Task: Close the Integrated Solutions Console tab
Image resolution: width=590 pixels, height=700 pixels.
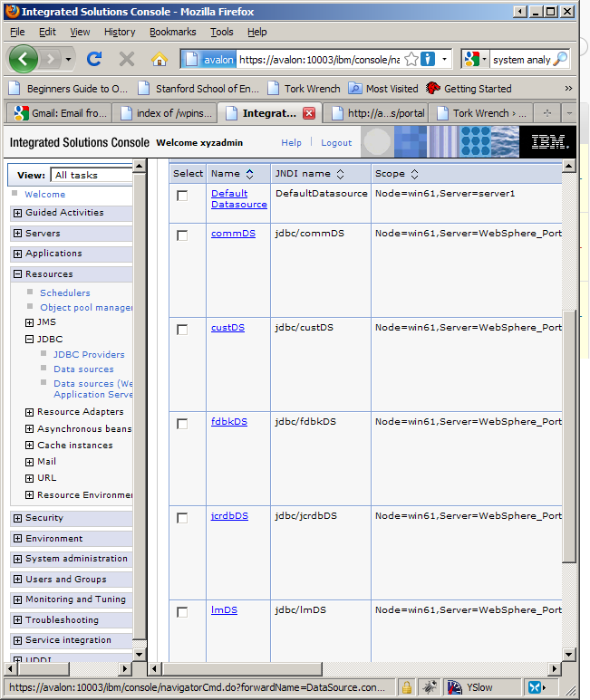Action: tap(309, 113)
